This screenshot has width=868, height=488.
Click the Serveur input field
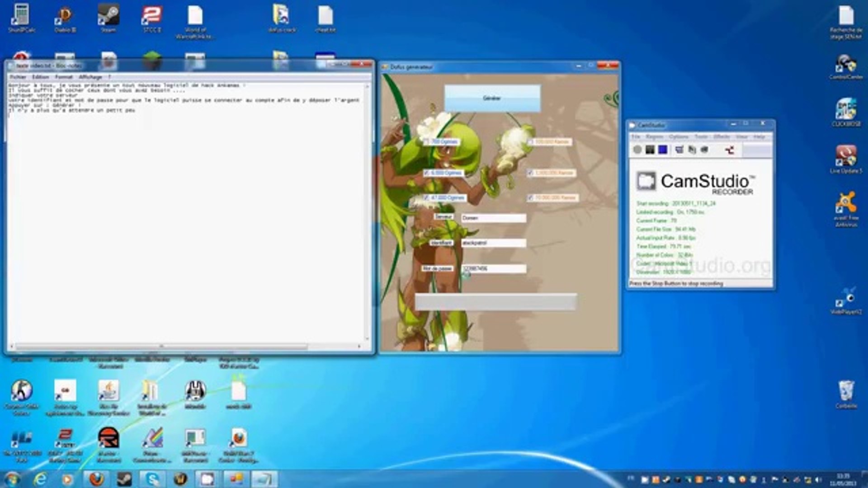(494, 218)
